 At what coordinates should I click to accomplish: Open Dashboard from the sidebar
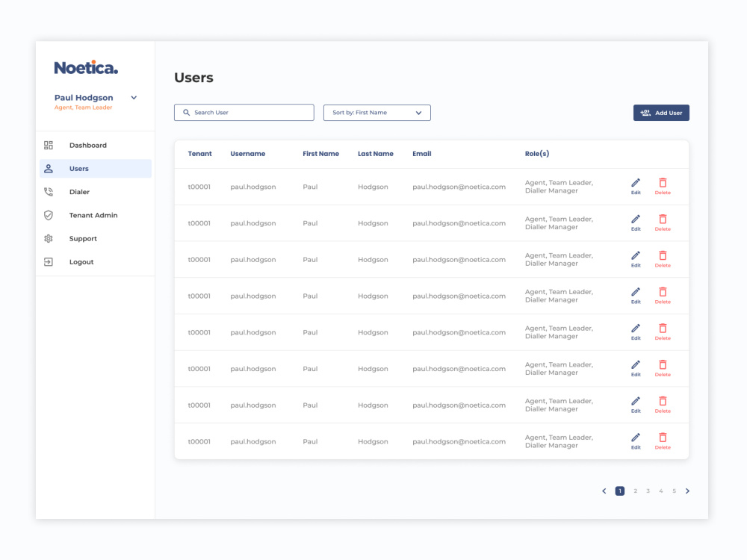(x=96, y=146)
